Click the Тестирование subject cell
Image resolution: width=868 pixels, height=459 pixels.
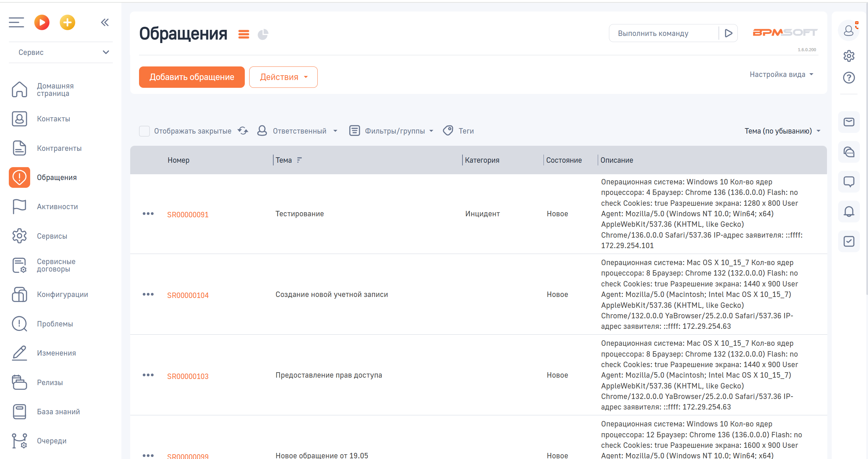coord(300,214)
